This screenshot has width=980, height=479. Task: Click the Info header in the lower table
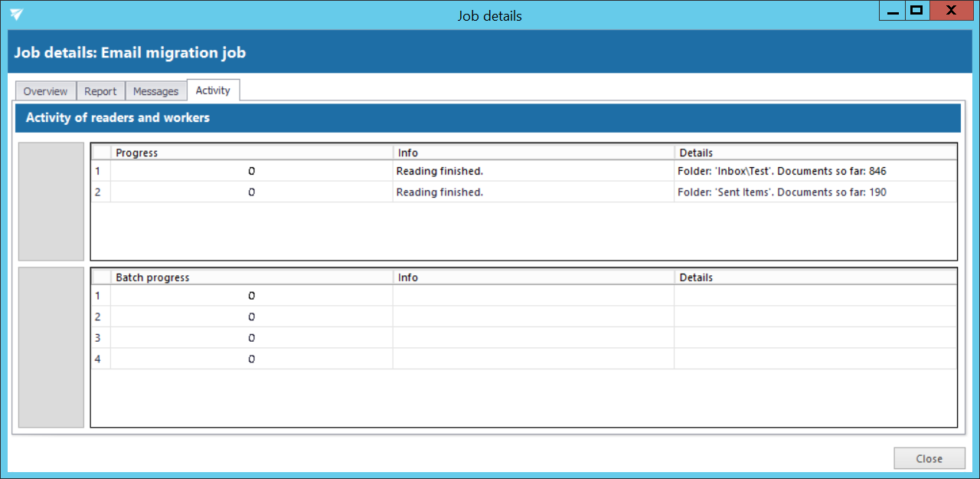[533, 277]
